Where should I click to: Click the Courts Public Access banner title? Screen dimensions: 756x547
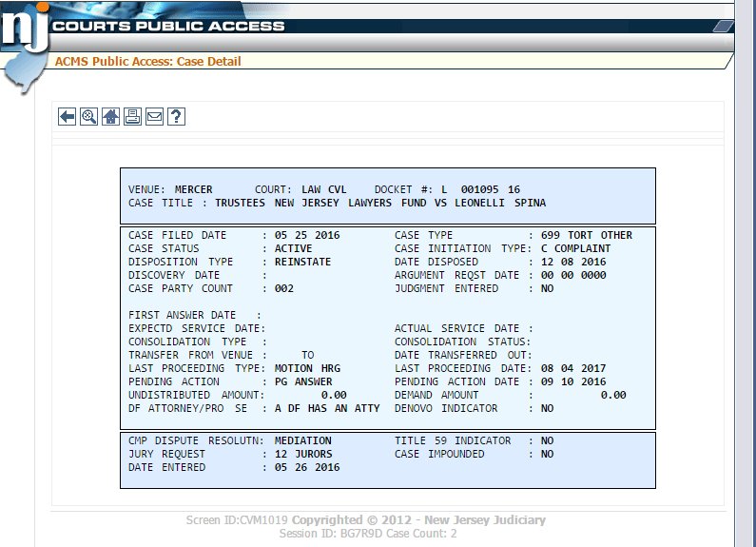[x=168, y=26]
